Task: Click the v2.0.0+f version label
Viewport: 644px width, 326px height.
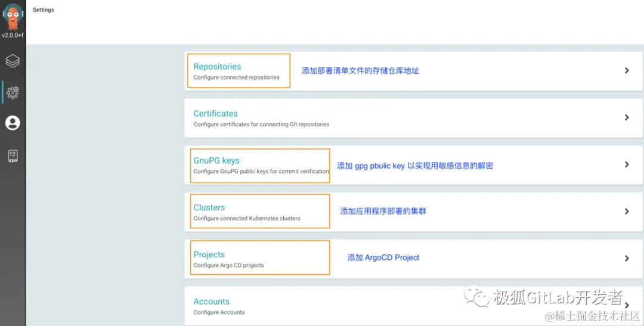Action: 13,35
